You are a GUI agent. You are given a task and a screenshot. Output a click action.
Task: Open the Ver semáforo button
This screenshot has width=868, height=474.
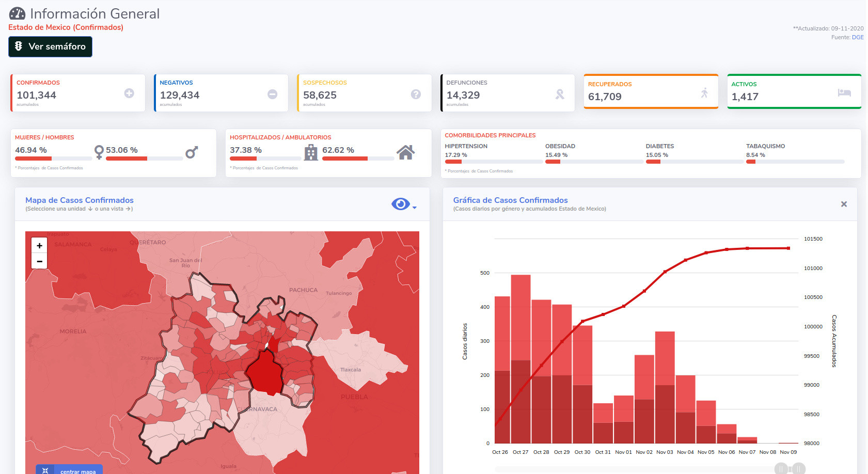(50, 46)
